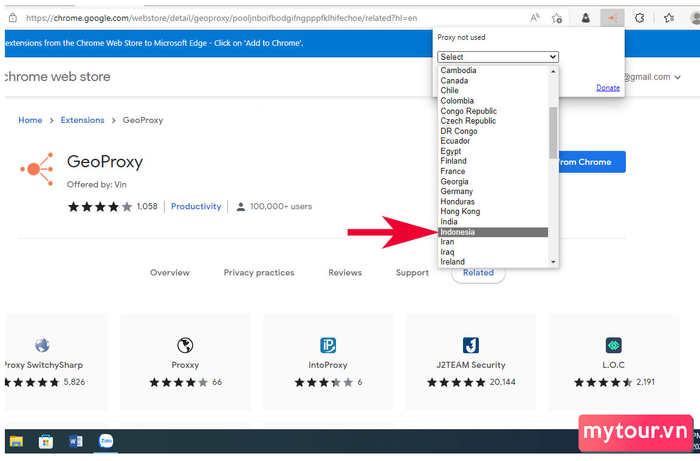The width and height of the screenshot is (700, 461).
Task: Click the GeoProxy 1,058 star rating
Action: (112, 207)
